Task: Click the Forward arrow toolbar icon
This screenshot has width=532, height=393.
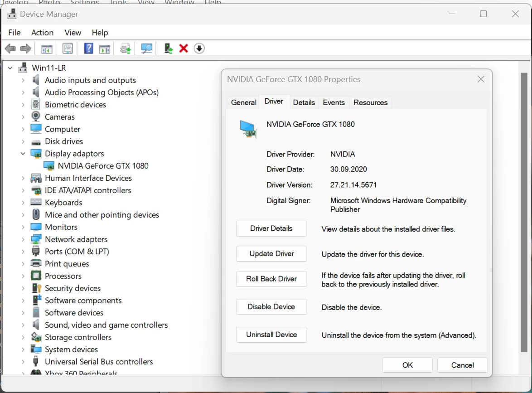Action: 26,49
